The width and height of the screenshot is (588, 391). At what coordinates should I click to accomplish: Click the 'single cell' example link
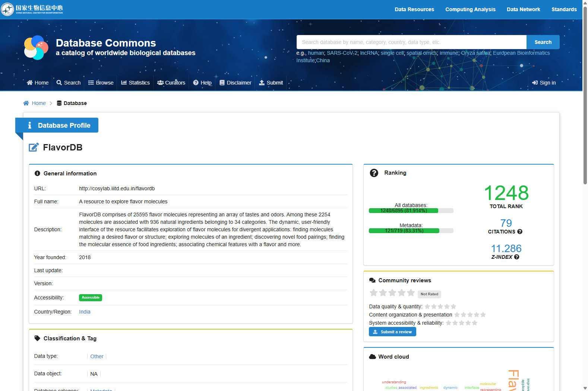tap(392, 53)
